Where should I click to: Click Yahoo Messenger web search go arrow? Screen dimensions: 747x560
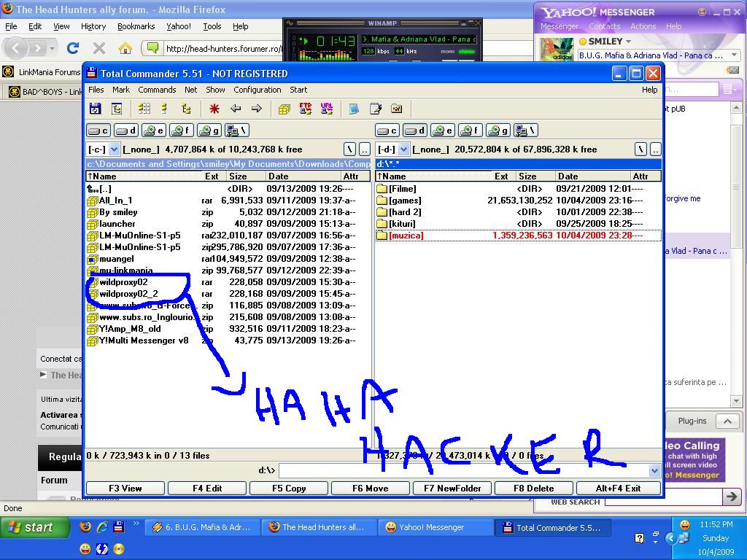[731, 497]
